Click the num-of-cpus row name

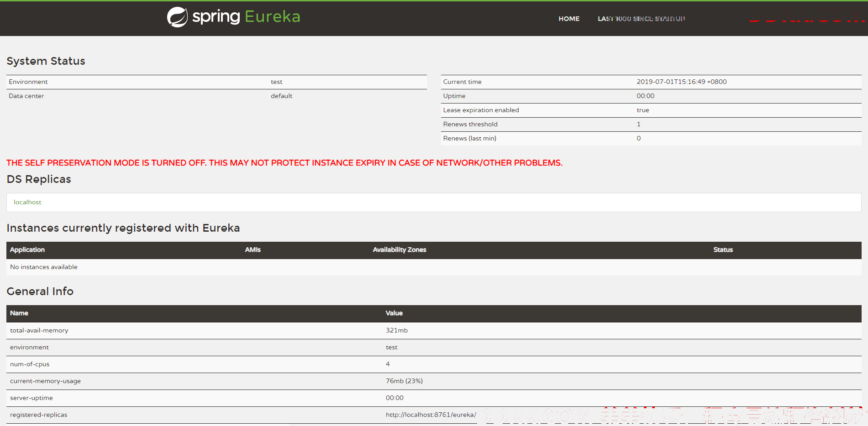(x=30, y=364)
